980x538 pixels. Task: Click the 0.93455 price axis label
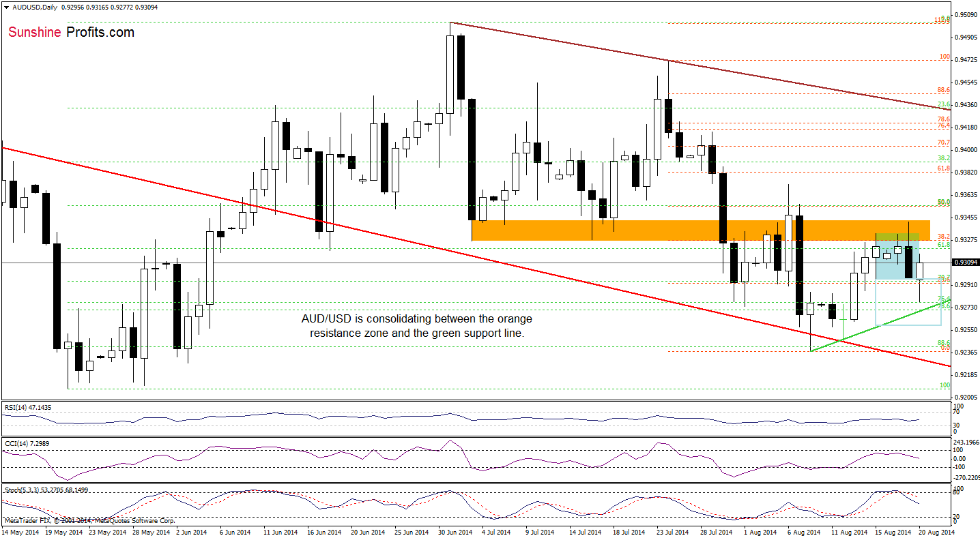point(966,218)
